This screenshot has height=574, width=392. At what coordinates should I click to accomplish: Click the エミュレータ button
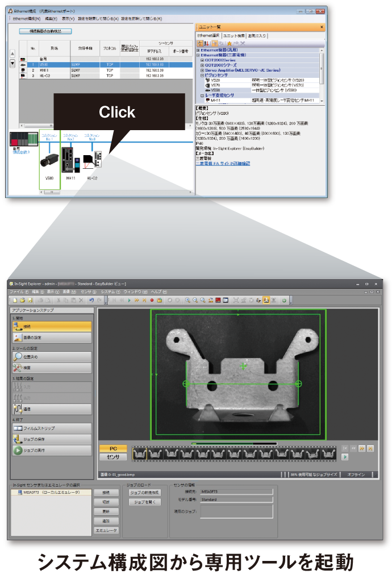[x=106, y=530]
